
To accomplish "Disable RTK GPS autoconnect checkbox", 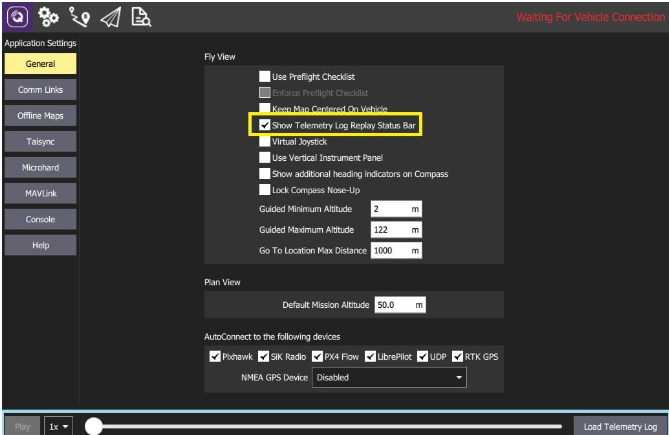I will coord(458,357).
